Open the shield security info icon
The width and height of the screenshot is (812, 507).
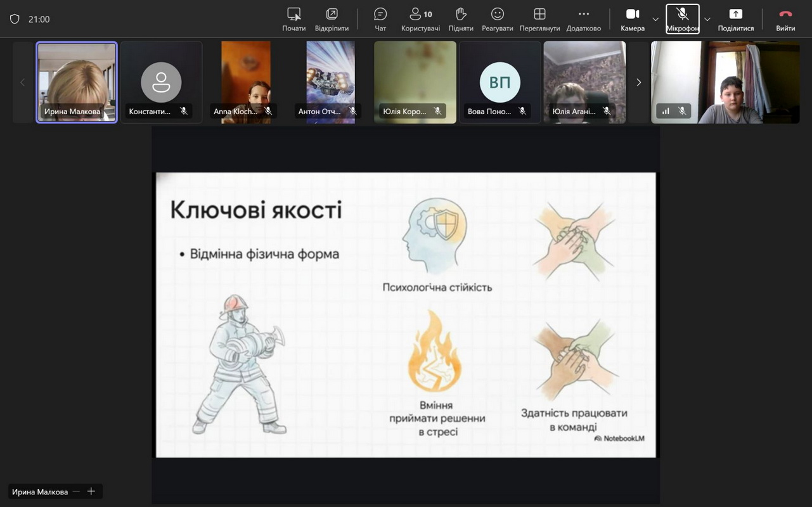click(x=15, y=19)
